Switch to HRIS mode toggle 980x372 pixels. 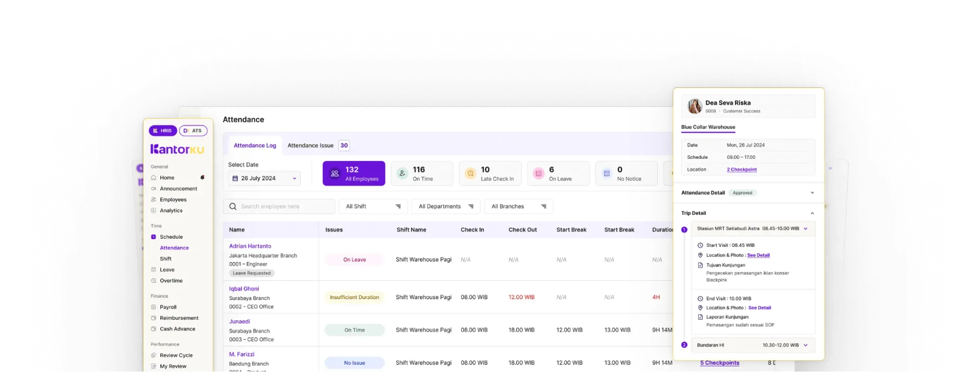click(x=163, y=131)
